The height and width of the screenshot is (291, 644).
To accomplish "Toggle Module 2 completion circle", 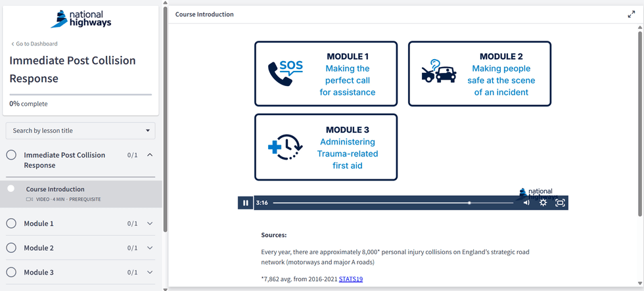I will pyautogui.click(x=11, y=248).
